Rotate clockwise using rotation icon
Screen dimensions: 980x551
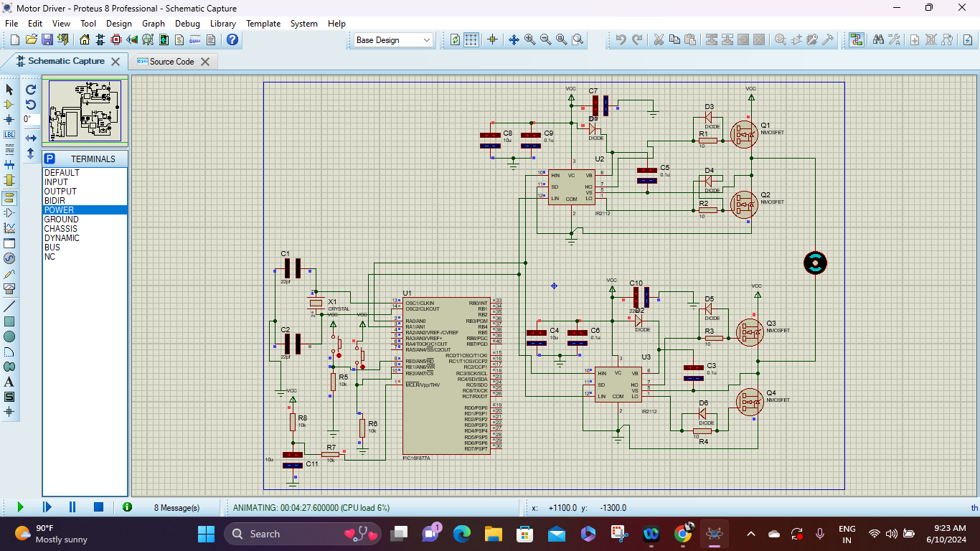31,89
